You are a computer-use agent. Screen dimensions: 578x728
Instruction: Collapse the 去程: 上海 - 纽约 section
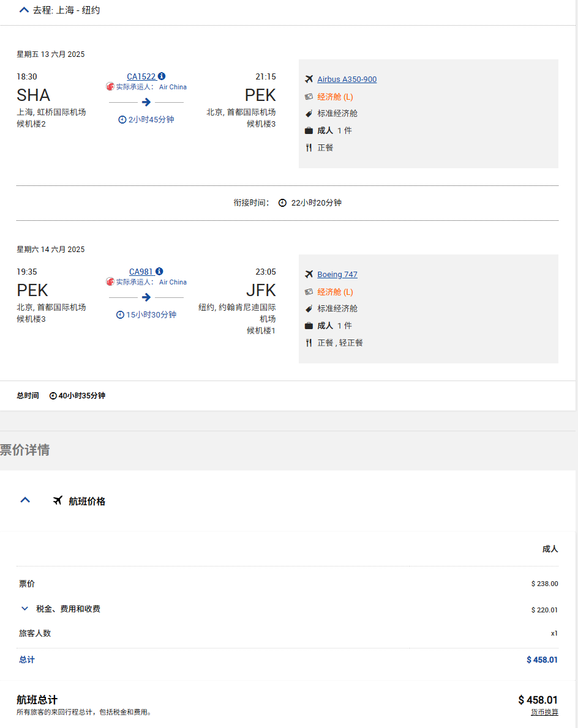[x=24, y=10]
